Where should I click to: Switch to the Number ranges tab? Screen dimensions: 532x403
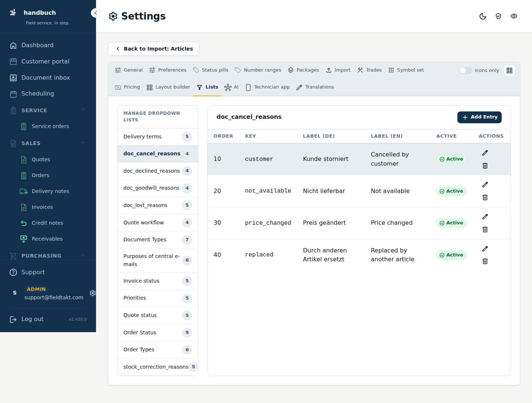pos(258,70)
